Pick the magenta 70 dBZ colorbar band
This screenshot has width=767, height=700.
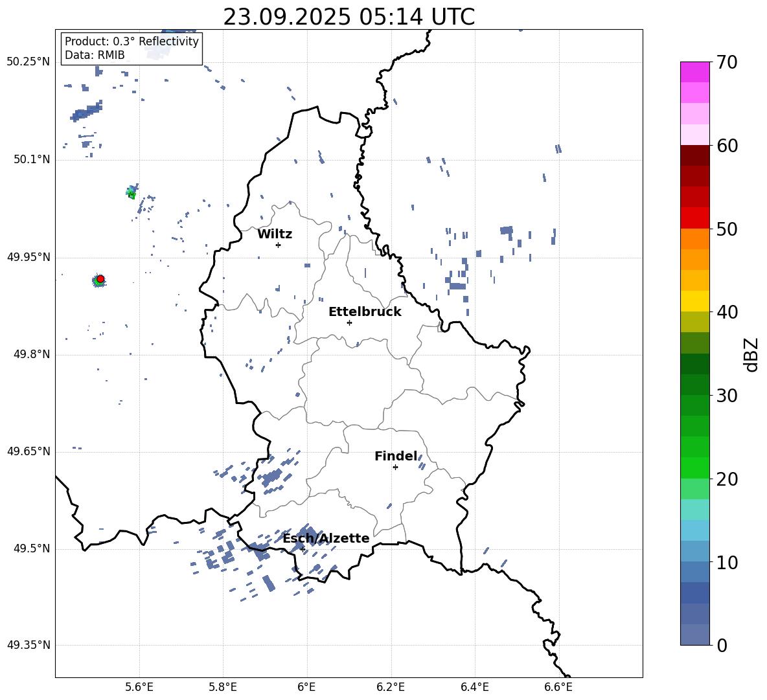pos(694,72)
